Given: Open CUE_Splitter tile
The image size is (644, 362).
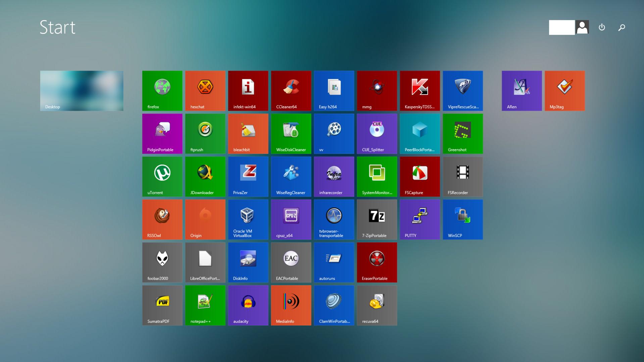Looking at the screenshot, I should click(x=377, y=134).
